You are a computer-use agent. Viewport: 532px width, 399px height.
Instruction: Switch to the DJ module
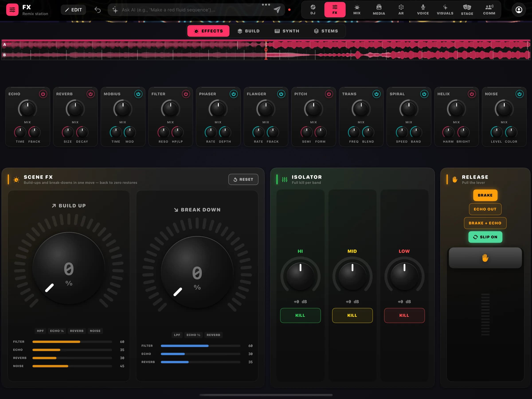point(313,10)
